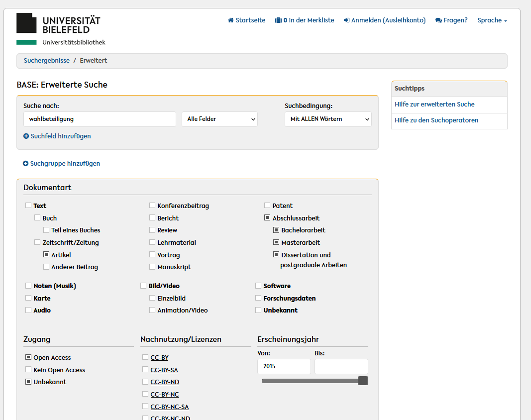Check Unbekannt document type checkbox
The image size is (531, 420).
[258, 310]
